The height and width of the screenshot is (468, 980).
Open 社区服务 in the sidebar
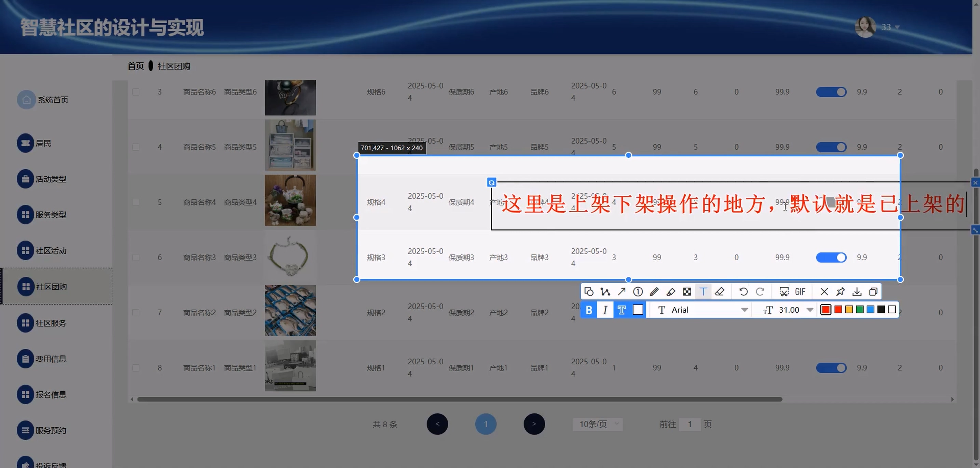(x=51, y=323)
